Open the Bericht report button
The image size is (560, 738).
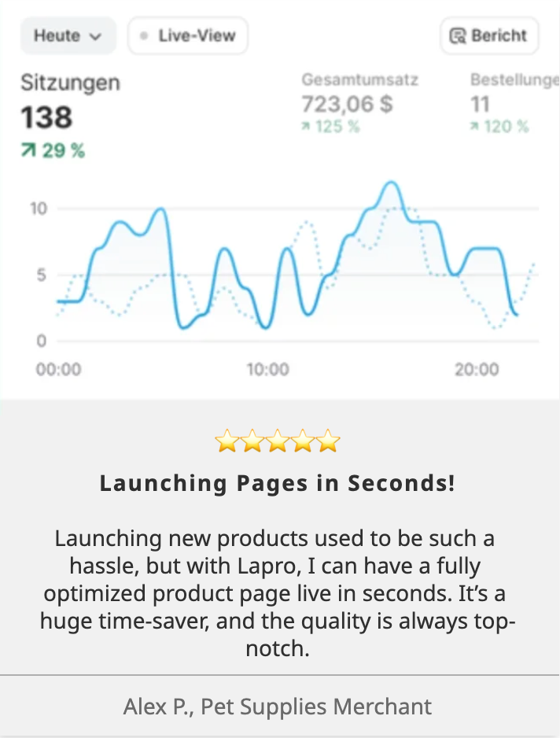click(x=488, y=36)
